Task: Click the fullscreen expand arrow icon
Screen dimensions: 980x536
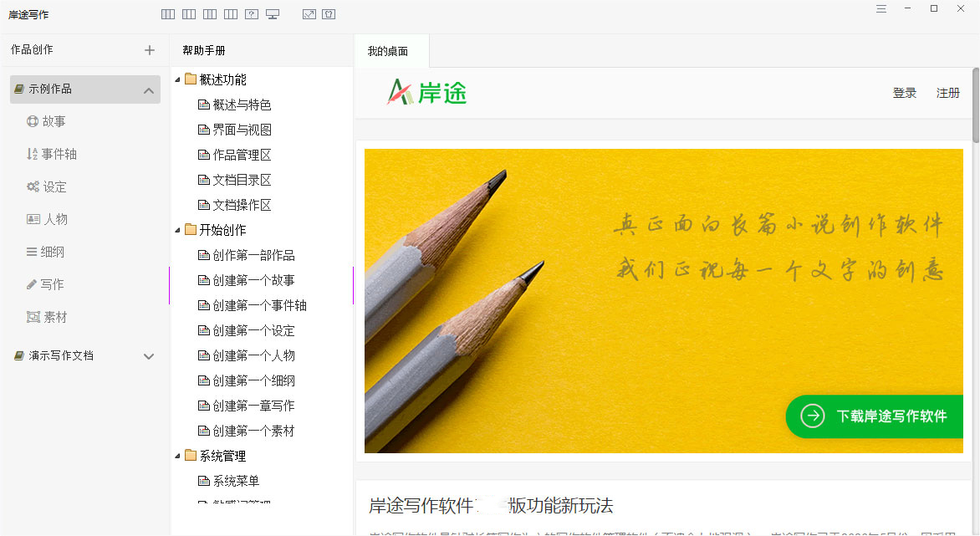Action: coord(309,14)
